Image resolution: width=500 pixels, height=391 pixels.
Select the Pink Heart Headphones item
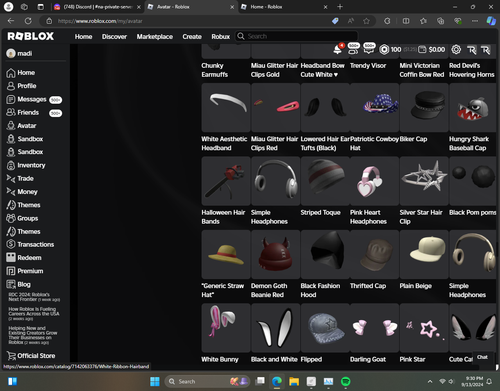pyautogui.click(x=374, y=181)
